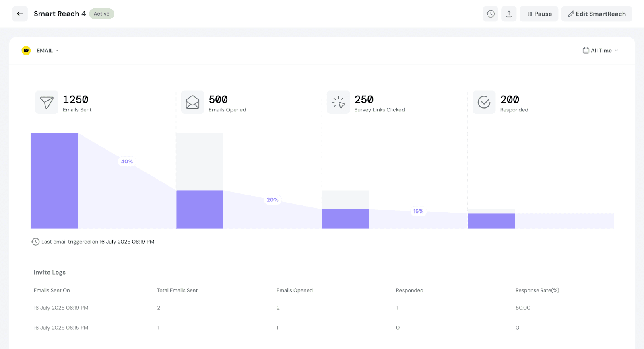
Task: Select the Emails Sent purple bar
Action: point(54,181)
